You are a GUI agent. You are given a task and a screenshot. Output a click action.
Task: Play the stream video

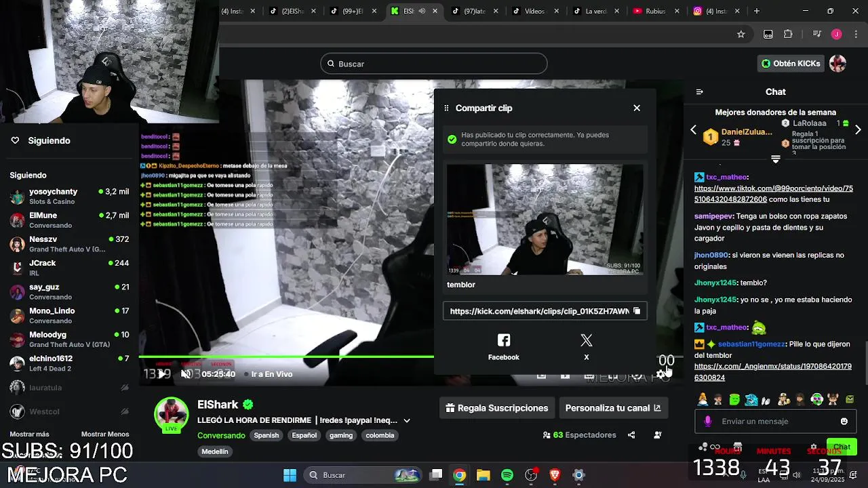[x=161, y=374]
